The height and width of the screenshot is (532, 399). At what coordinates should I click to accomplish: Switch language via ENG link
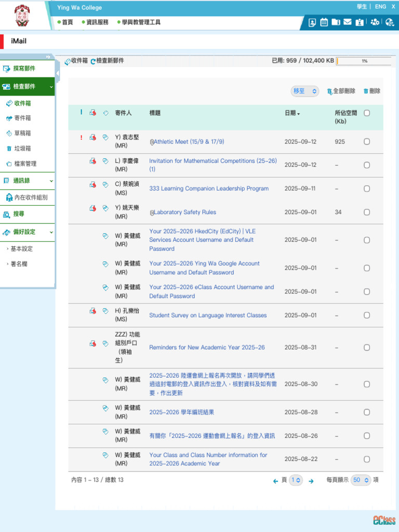click(380, 6)
